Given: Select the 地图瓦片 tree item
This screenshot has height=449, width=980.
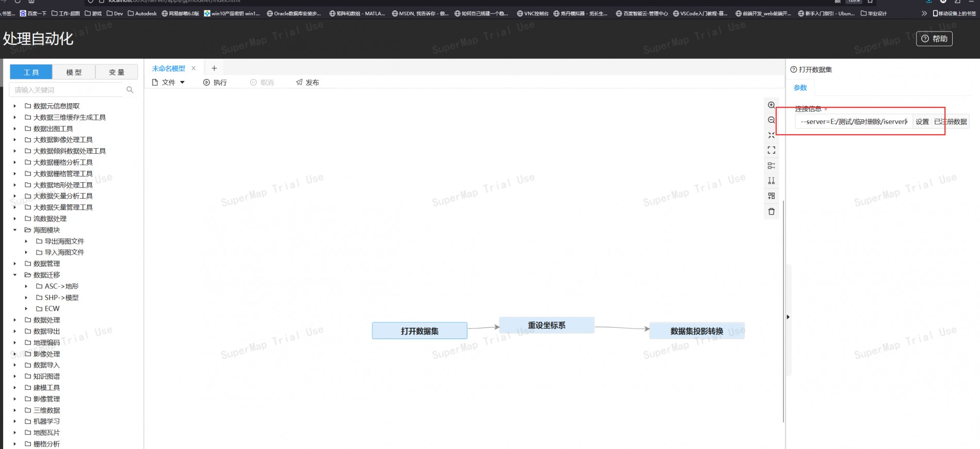Looking at the screenshot, I should (x=46, y=432).
